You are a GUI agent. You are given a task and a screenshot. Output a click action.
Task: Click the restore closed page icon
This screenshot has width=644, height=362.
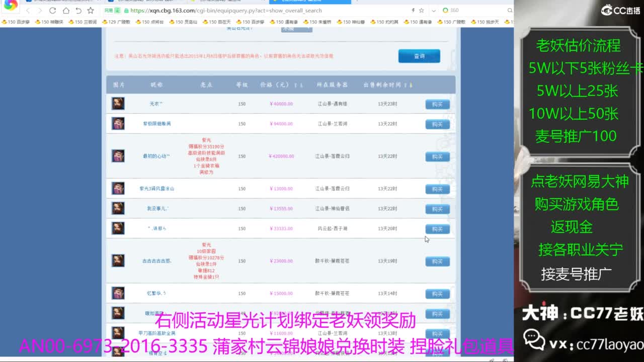pos(78,11)
